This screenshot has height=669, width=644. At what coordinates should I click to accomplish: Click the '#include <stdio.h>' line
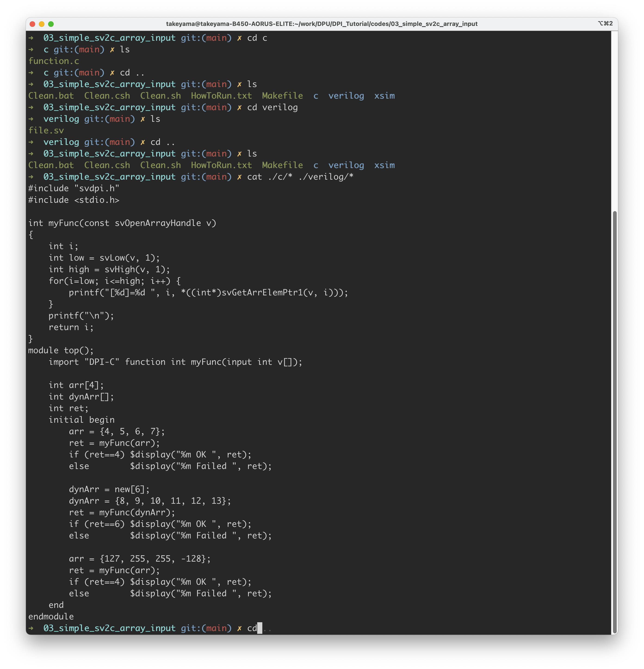(x=74, y=200)
